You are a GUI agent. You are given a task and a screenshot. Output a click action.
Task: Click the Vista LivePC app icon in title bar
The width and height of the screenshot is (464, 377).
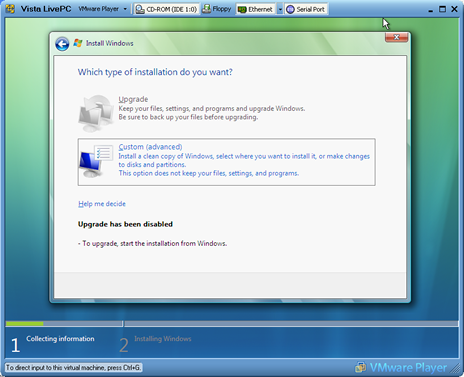(10, 9)
